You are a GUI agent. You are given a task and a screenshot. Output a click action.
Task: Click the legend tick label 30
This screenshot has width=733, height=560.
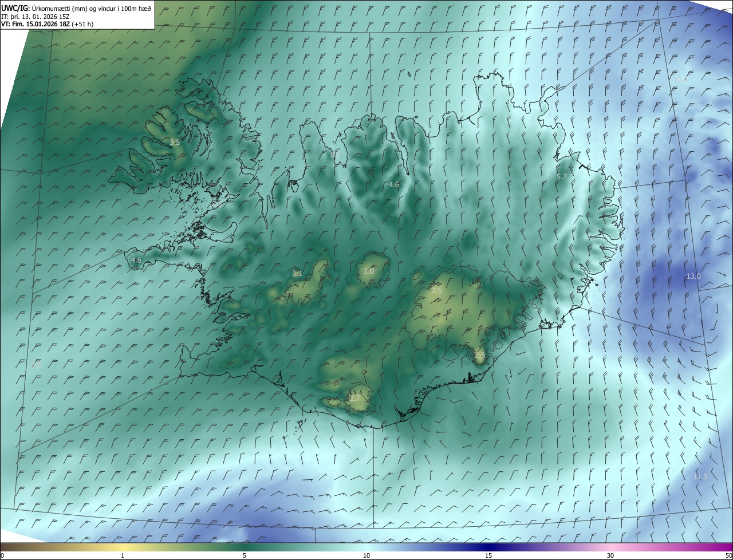tap(610, 555)
